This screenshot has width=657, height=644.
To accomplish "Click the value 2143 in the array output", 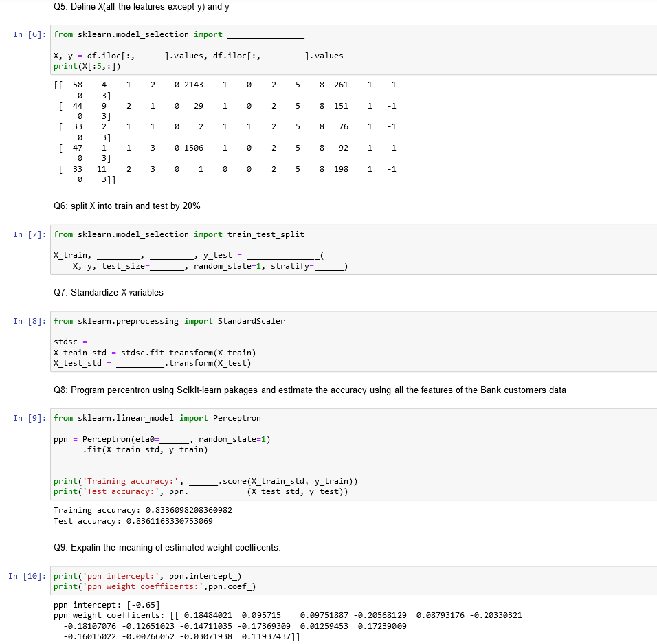I will click(x=194, y=85).
